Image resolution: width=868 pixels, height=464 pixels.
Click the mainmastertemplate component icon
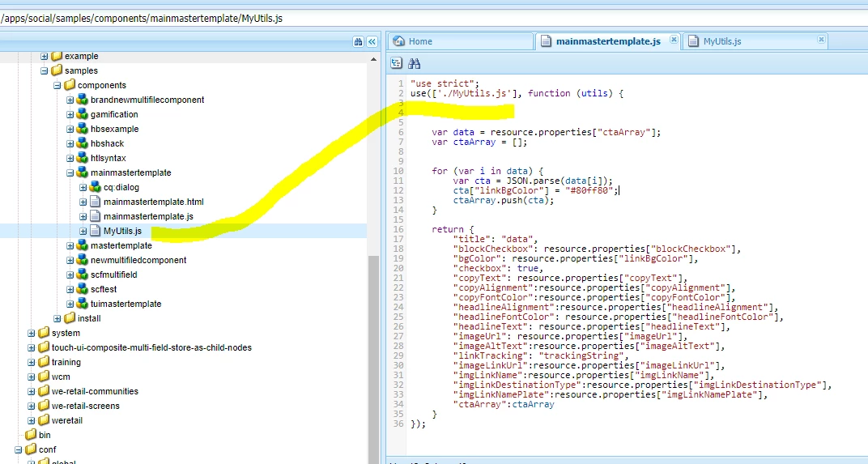click(82, 172)
